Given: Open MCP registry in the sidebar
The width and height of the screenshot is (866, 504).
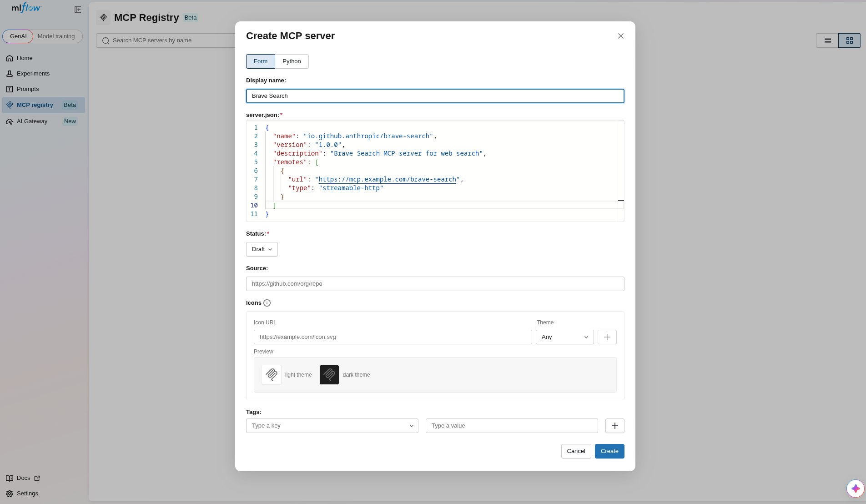Looking at the screenshot, I should pos(44,105).
